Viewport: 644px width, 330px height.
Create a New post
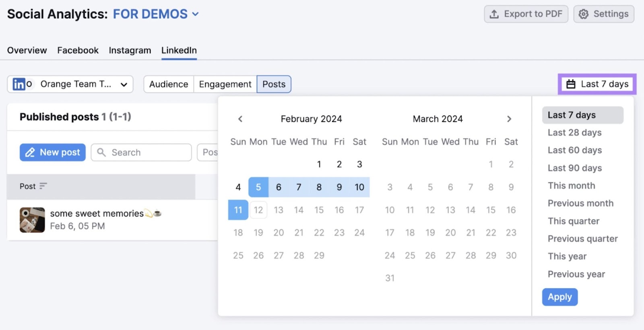pyautogui.click(x=53, y=153)
